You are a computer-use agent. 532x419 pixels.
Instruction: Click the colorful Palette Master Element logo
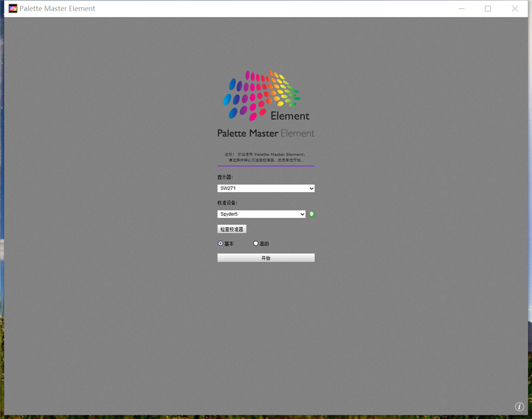[x=265, y=96]
